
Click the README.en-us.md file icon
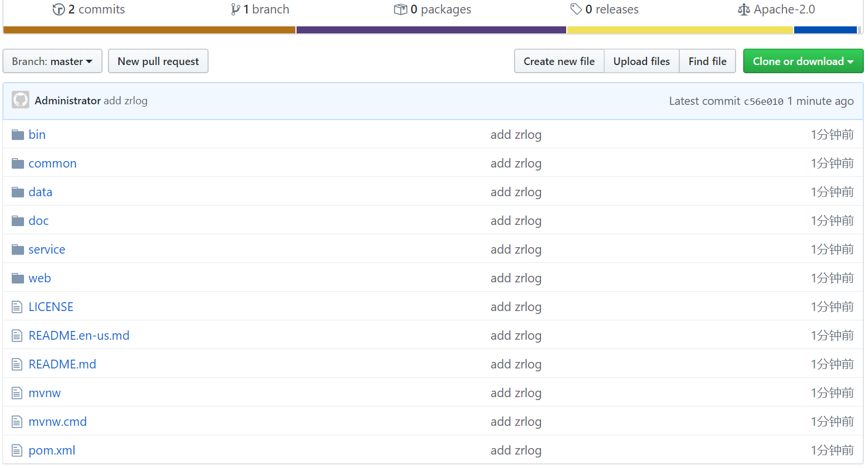17,336
